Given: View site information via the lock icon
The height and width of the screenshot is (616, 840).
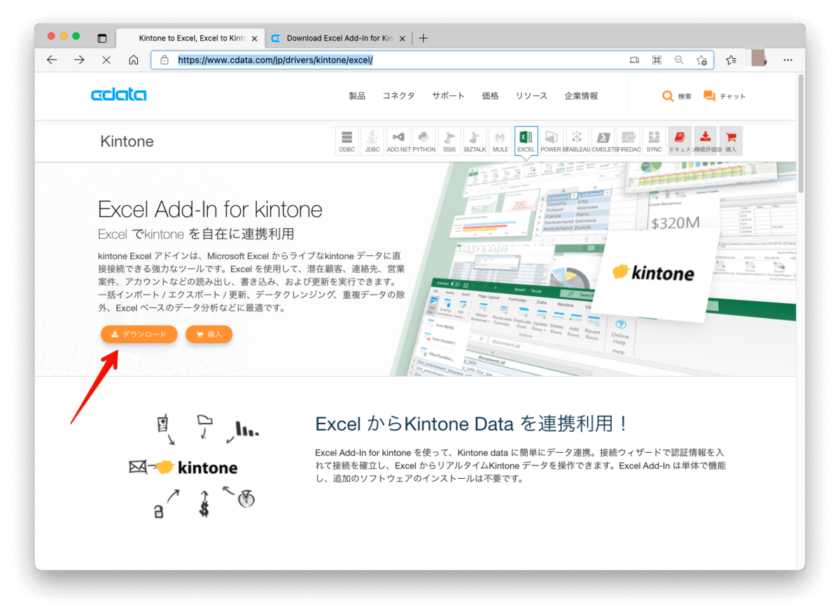Looking at the screenshot, I should [x=164, y=60].
